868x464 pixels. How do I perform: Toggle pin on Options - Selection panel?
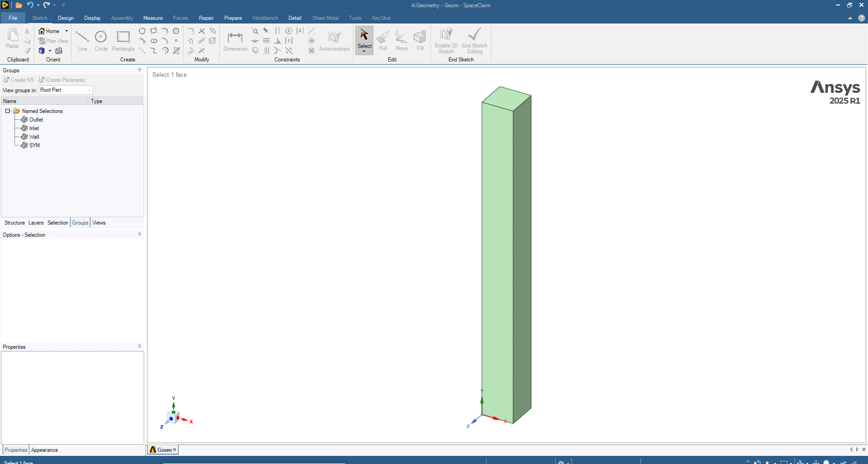point(139,234)
